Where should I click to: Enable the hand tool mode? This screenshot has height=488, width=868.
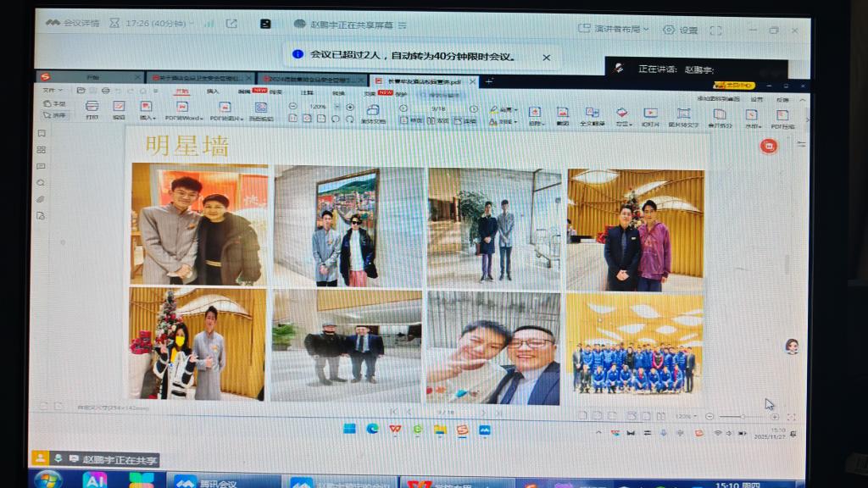[x=58, y=103]
